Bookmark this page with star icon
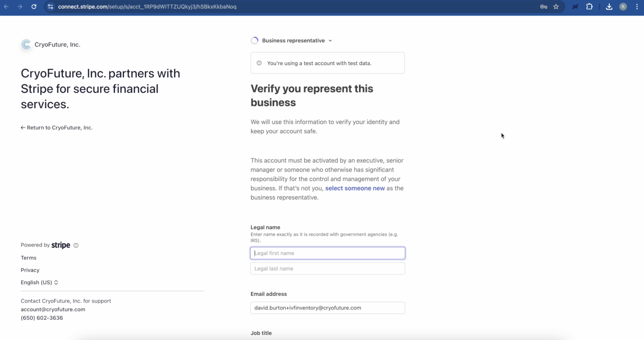Screen dimensions: 644x340 click(x=556, y=7)
